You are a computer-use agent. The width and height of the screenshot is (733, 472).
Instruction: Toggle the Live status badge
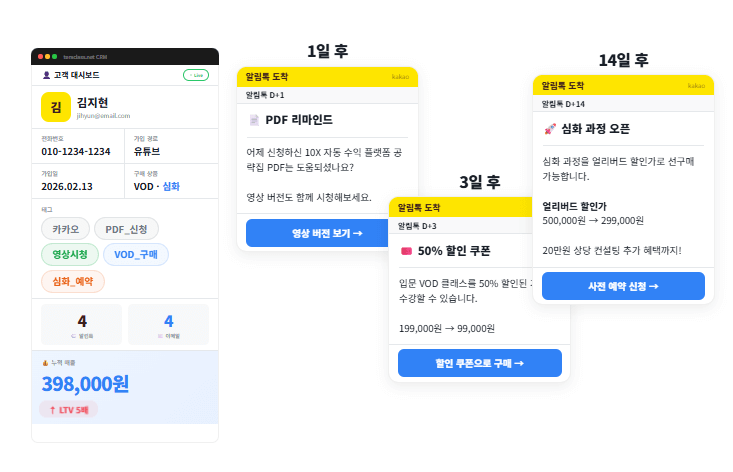(x=196, y=75)
